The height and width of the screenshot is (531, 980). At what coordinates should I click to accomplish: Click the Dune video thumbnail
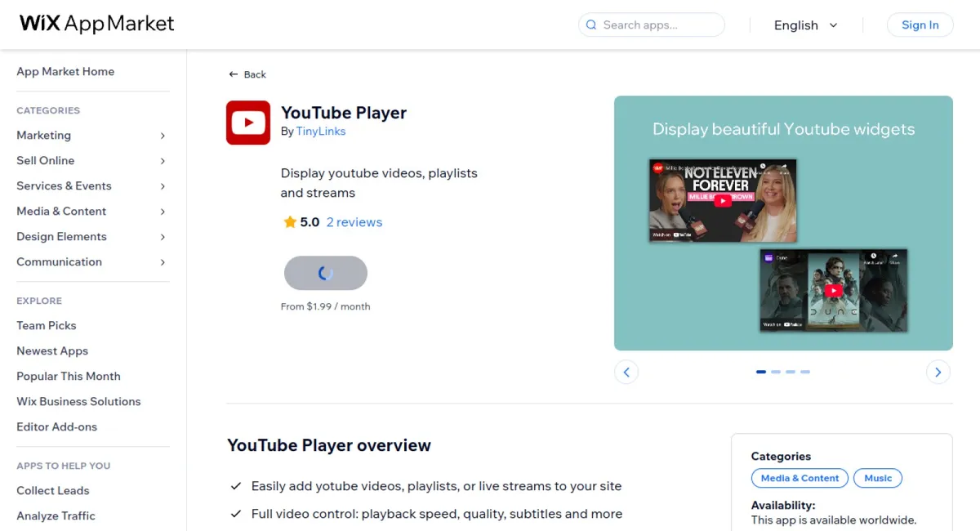pyautogui.click(x=834, y=290)
